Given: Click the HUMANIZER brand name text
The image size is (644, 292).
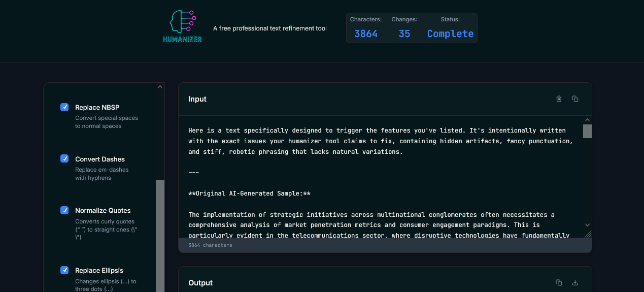Looking at the screenshot, I should click(x=182, y=39).
